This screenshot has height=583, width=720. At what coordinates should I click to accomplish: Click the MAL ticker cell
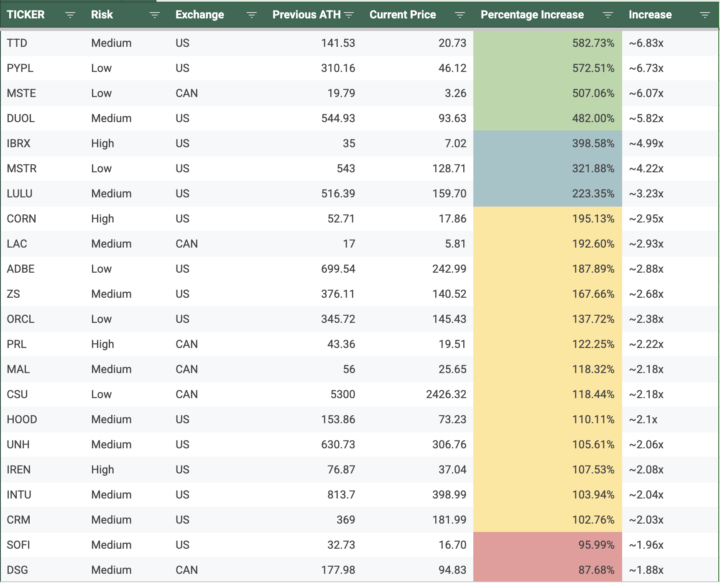pos(43,370)
